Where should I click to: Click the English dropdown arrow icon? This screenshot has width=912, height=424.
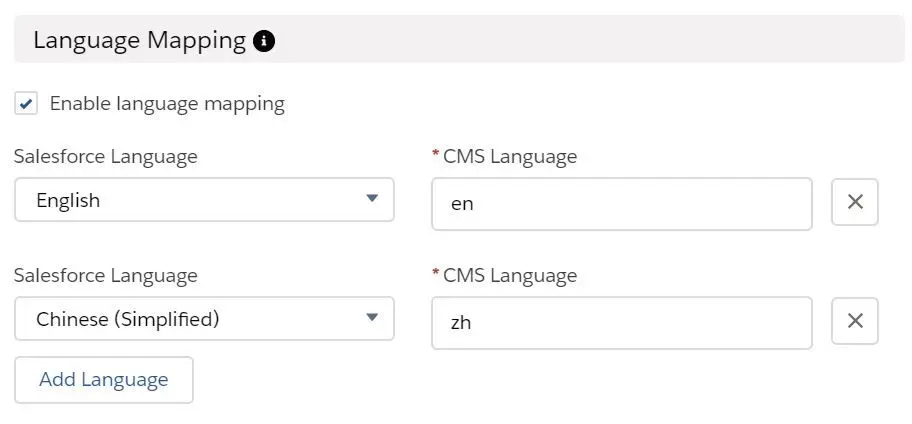[372, 198]
